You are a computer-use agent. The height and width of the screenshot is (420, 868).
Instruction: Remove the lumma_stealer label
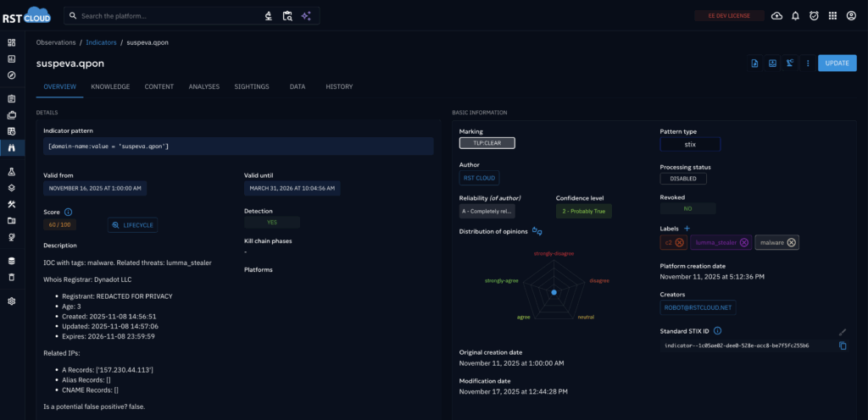743,242
